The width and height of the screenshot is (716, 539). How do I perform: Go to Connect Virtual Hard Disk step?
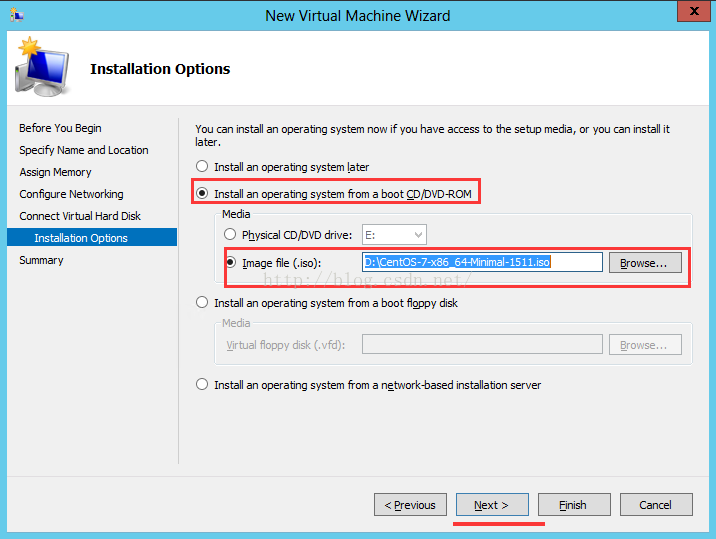pos(80,216)
